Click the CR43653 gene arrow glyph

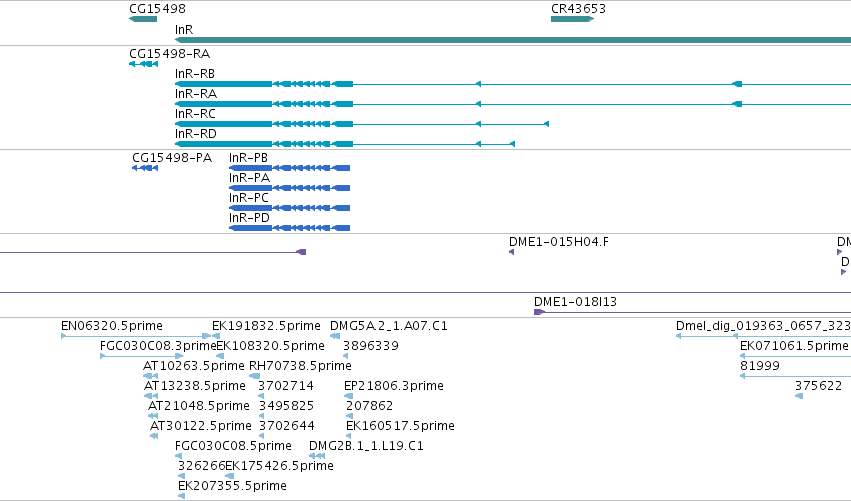coord(572,19)
